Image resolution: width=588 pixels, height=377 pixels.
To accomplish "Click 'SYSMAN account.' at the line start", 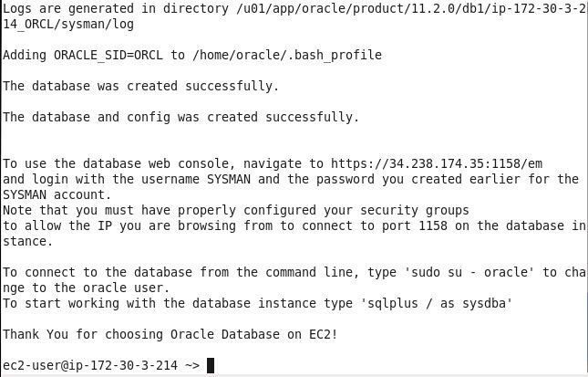I will tap(57, 194).
